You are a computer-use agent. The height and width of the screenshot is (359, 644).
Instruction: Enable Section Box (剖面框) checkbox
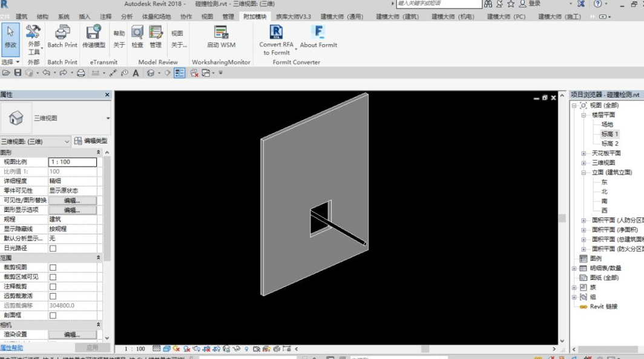click(53, 315)
